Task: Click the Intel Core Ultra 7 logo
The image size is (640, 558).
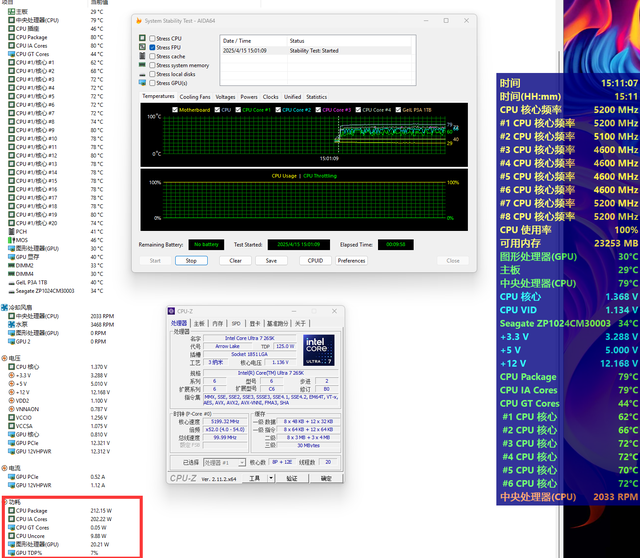Action: point(319,350)
